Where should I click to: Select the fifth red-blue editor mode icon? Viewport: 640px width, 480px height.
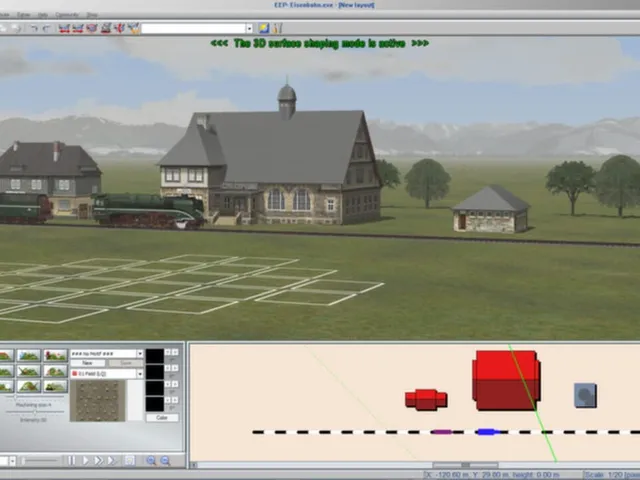pyautogui.click(x=119, y=28)
